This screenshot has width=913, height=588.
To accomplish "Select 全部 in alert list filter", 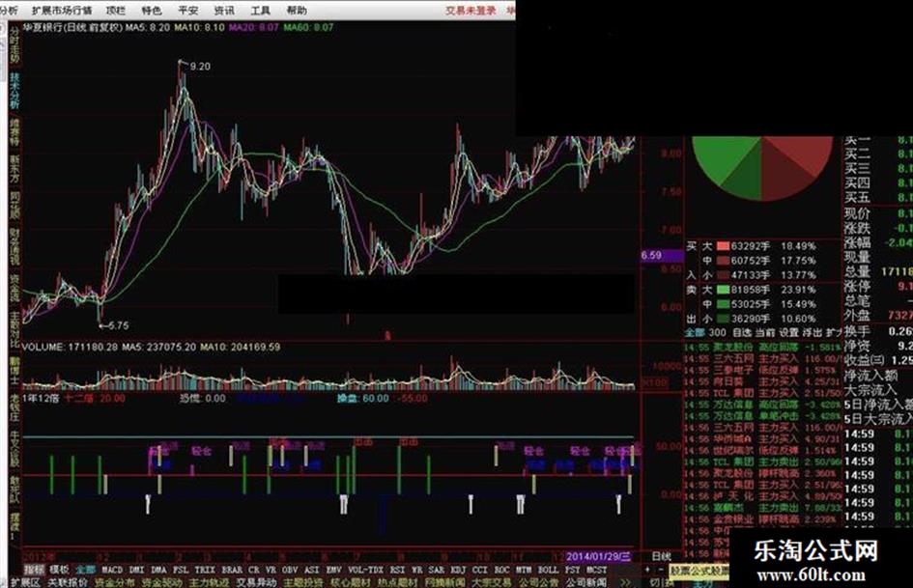I will pos(695,332).
